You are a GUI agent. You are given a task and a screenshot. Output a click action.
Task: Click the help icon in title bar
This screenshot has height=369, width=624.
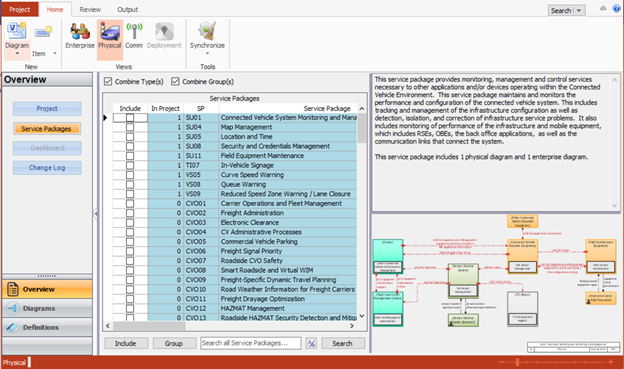[x=617, y=9]
